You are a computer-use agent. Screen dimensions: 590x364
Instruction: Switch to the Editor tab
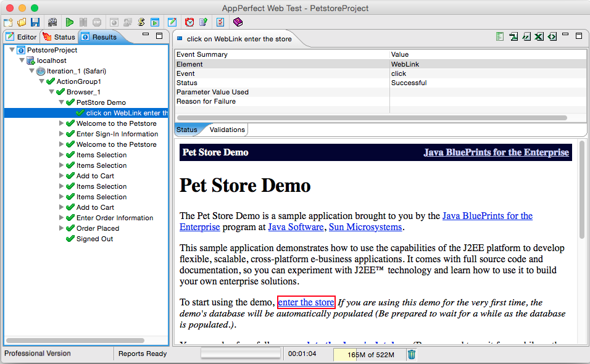(x=21, y=37)
